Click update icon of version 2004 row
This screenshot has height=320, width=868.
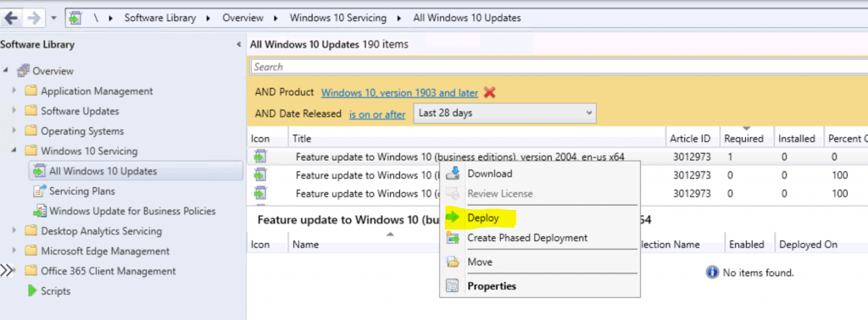pos(260,157)
